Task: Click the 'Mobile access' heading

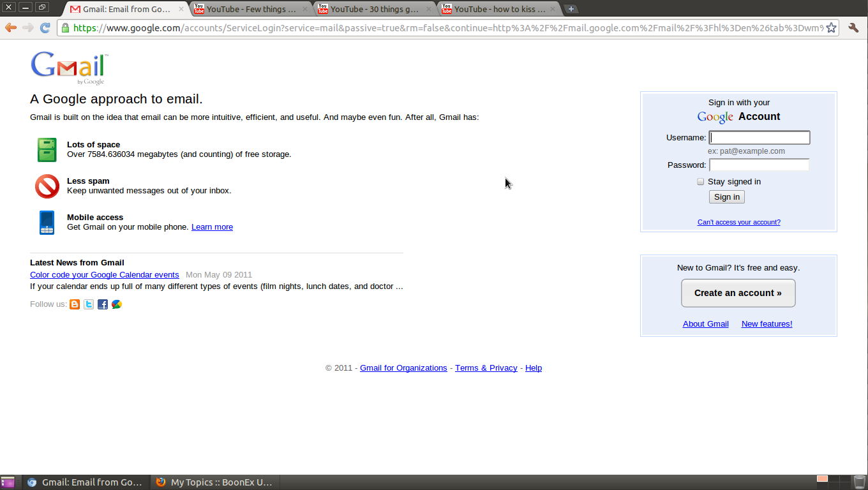Action: [x=95, y=218]
